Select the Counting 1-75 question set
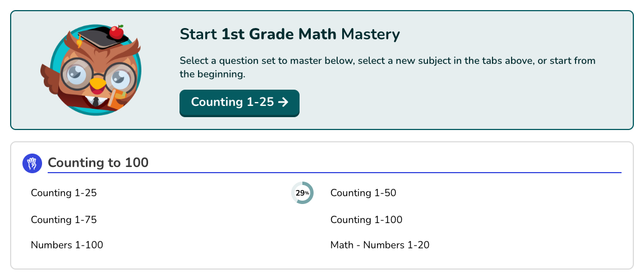Image resolution: width=644 pixels, height=278 pixels. (x=64, y=220)
